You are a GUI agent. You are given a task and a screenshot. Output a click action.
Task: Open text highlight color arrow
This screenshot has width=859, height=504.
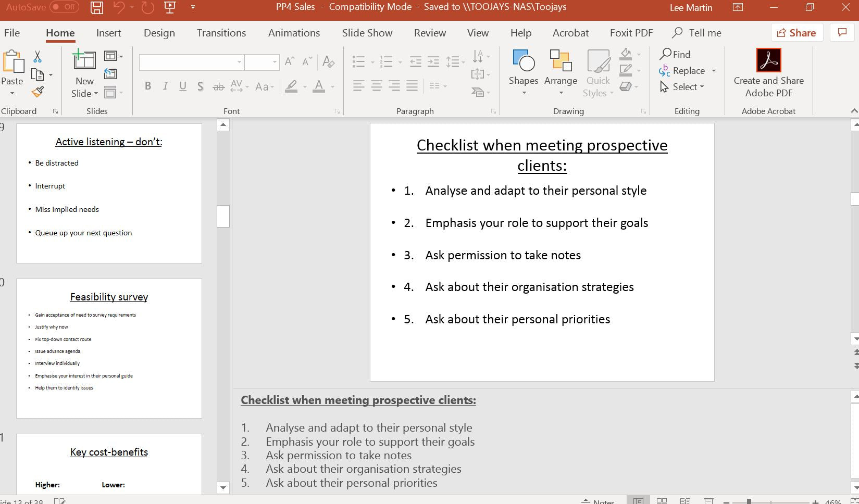(304, 86)
